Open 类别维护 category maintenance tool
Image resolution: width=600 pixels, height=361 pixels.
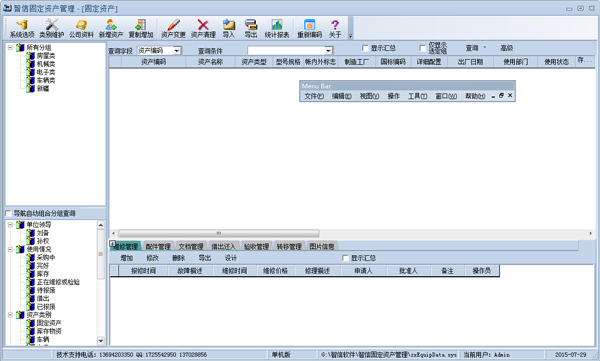tap(51, 29)
